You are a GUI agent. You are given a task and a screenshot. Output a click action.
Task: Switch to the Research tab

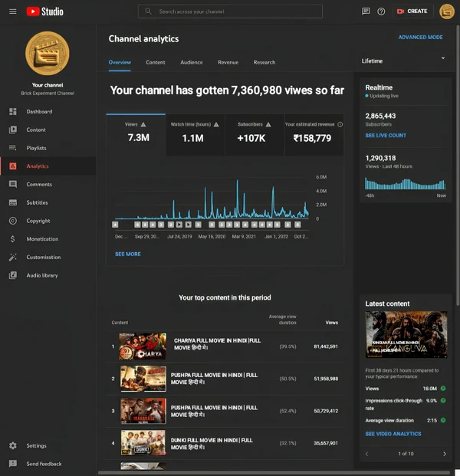pyautogui.click(x=264, y=62)
